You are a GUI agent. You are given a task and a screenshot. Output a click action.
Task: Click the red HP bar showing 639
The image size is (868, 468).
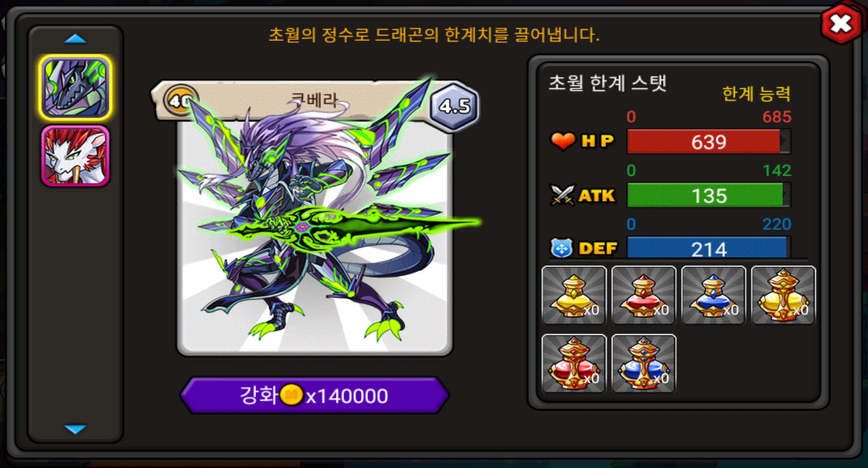(x=708, y=141)
